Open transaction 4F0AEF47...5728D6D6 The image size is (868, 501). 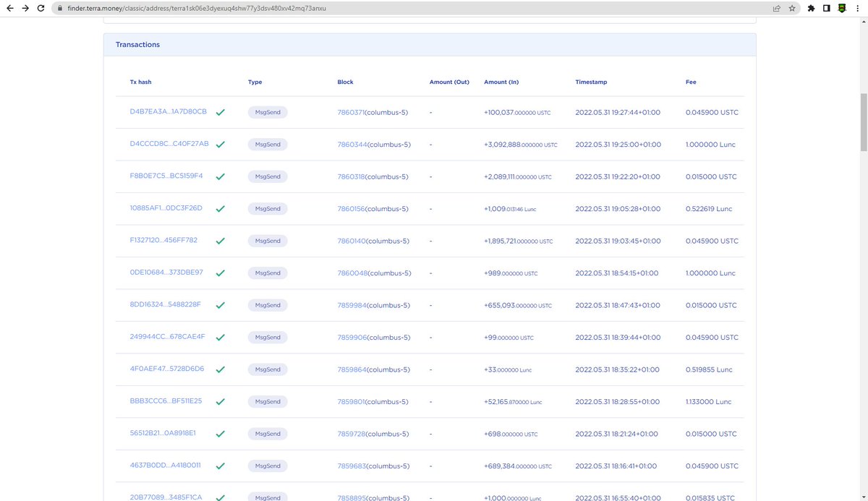[167, 369]
